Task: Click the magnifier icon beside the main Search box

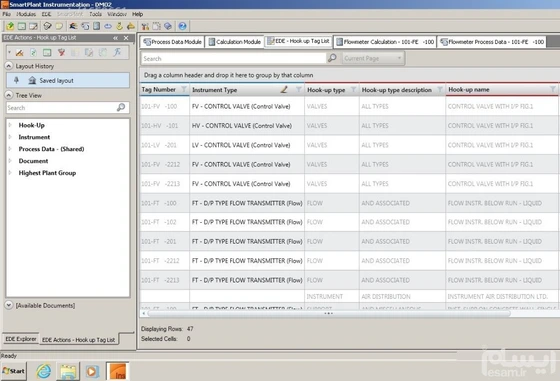Action: [332, 58]
